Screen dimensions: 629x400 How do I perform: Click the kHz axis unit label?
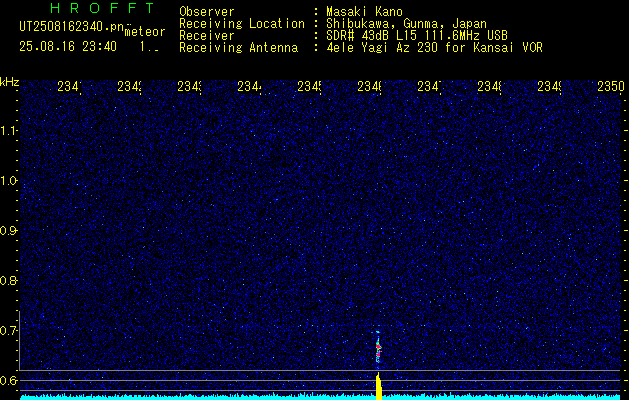click(x=9, y=82)
